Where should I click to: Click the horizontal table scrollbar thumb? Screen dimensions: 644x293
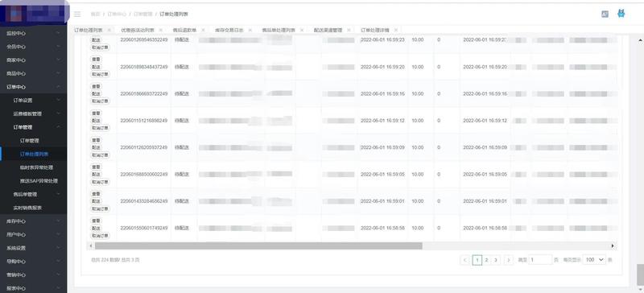[258, 246]
